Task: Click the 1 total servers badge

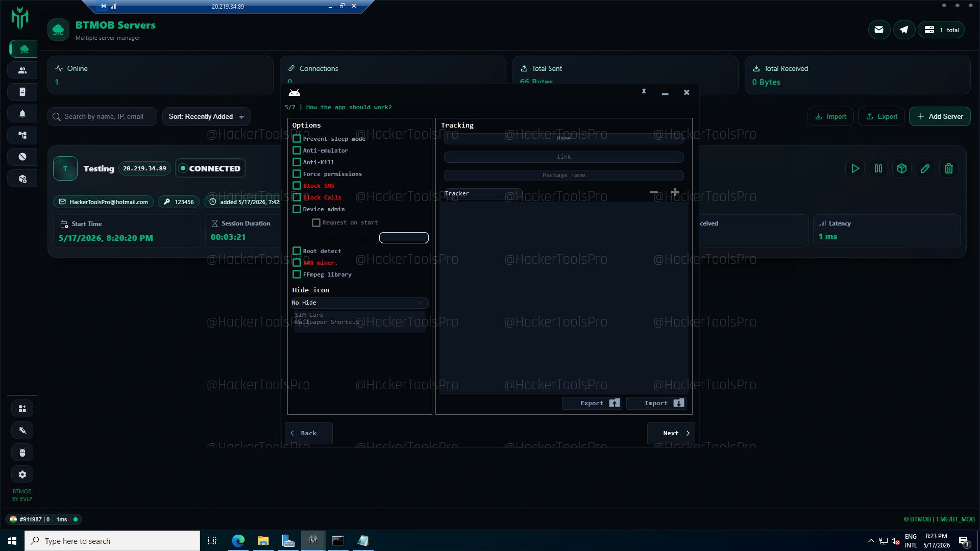Action: point(941,30)
